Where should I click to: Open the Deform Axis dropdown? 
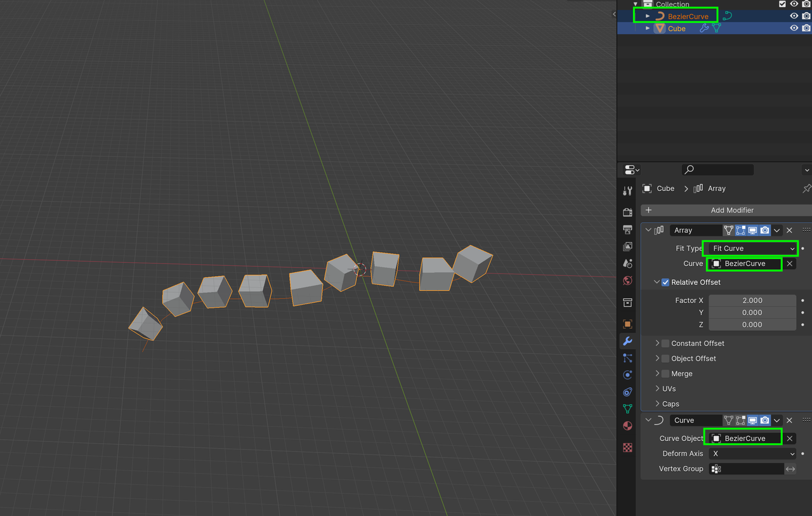click(x=752, y=453)
